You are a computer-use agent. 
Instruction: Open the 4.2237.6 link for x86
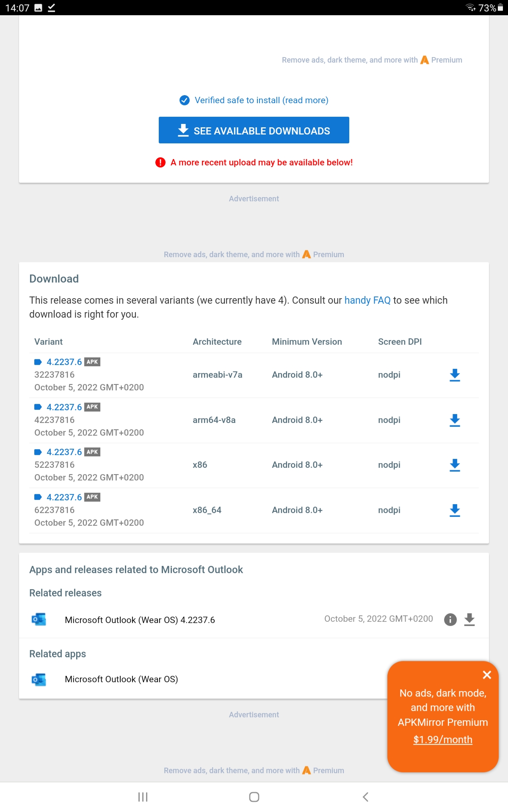[x=64, y=452]
